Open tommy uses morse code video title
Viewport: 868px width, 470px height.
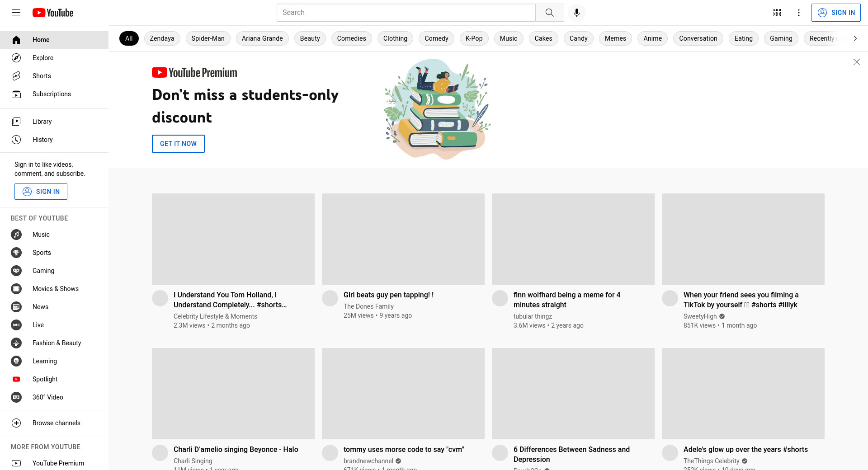coord(404,449)
